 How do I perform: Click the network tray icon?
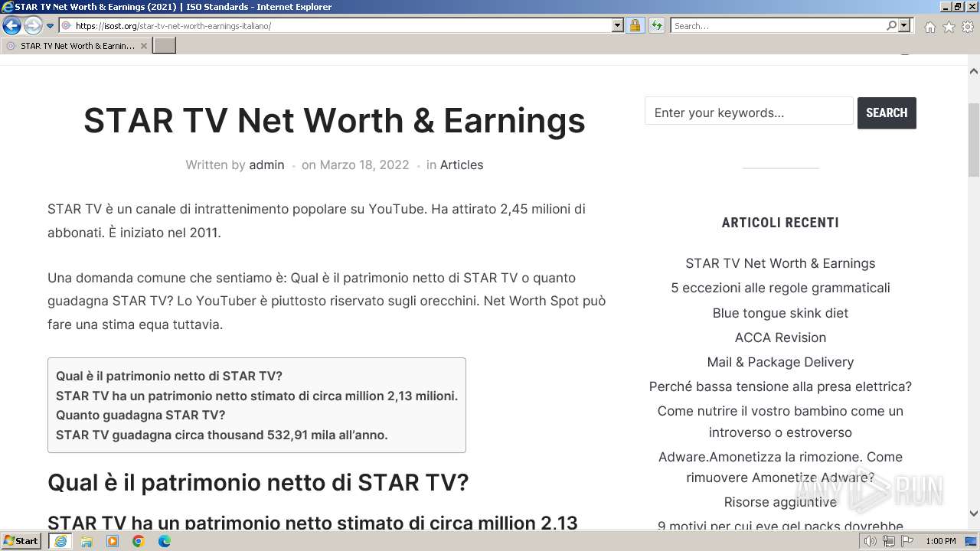889,541
